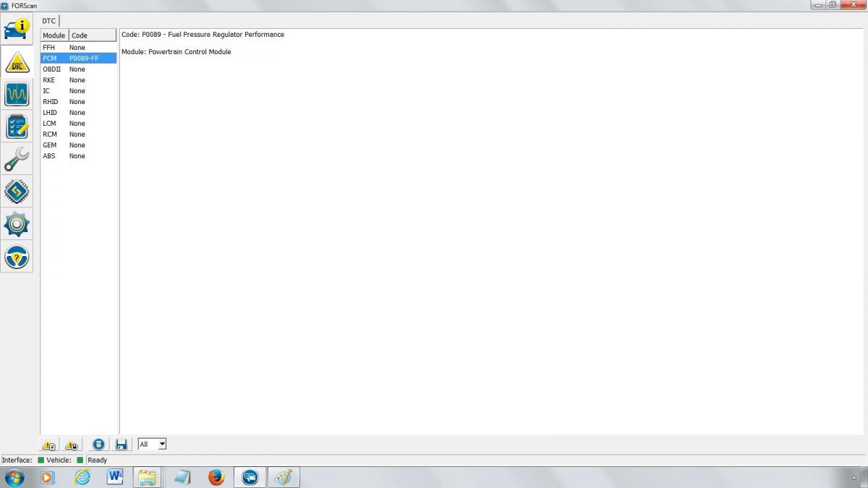
Task: Open the notepad app on the taskbar
Action: [x=182, y=477]
